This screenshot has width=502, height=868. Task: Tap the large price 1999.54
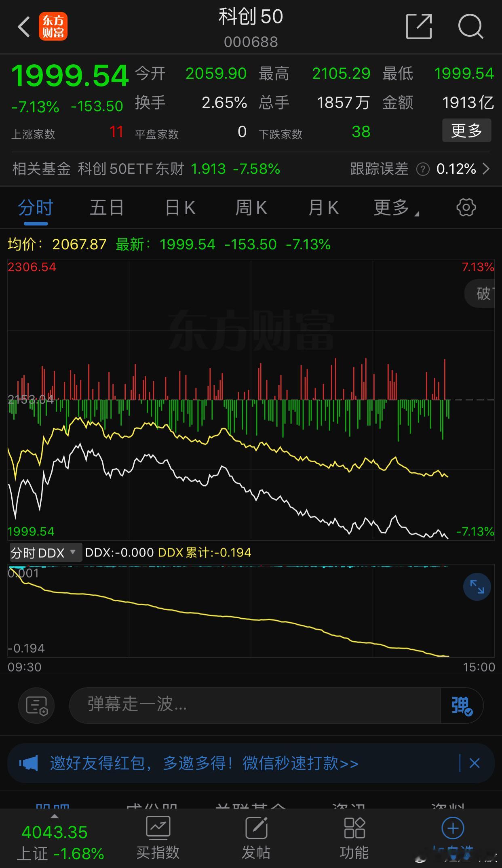[70, 76]
